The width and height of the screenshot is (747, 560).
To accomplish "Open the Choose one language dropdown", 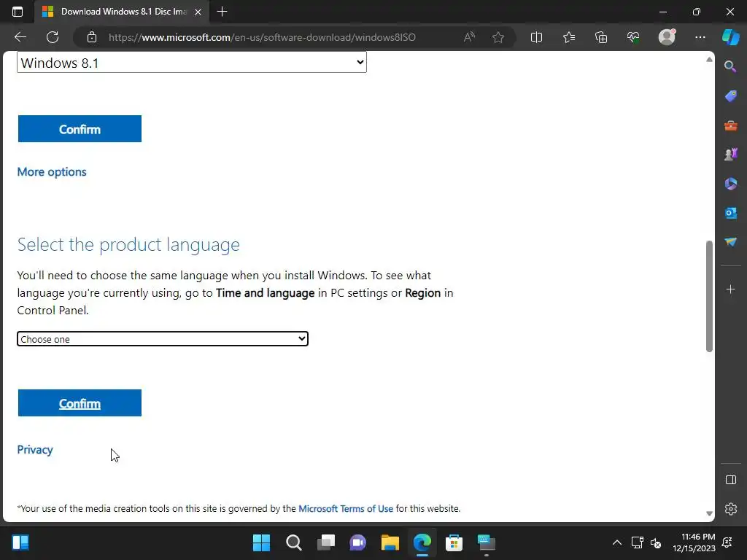I will click(163, 339).
